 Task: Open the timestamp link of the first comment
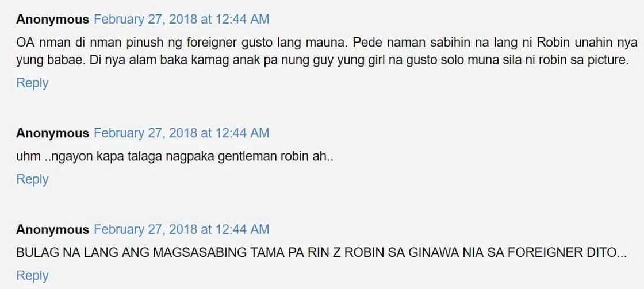(182, 20)
